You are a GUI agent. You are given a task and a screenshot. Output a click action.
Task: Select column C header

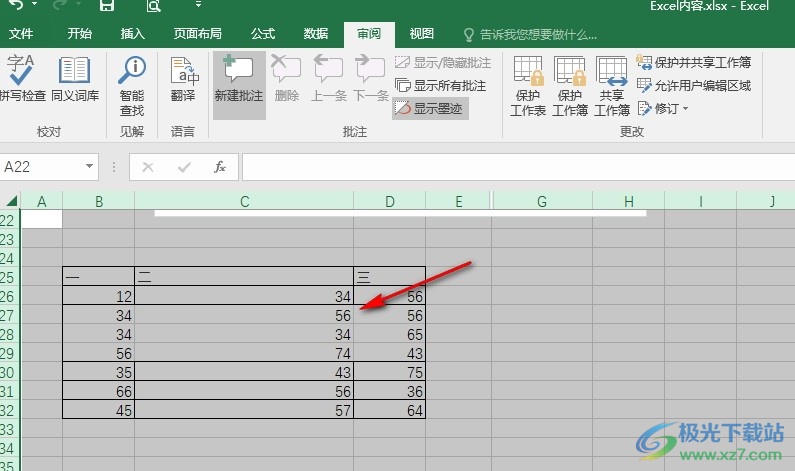pyautogui.click(x=244, y=202)
